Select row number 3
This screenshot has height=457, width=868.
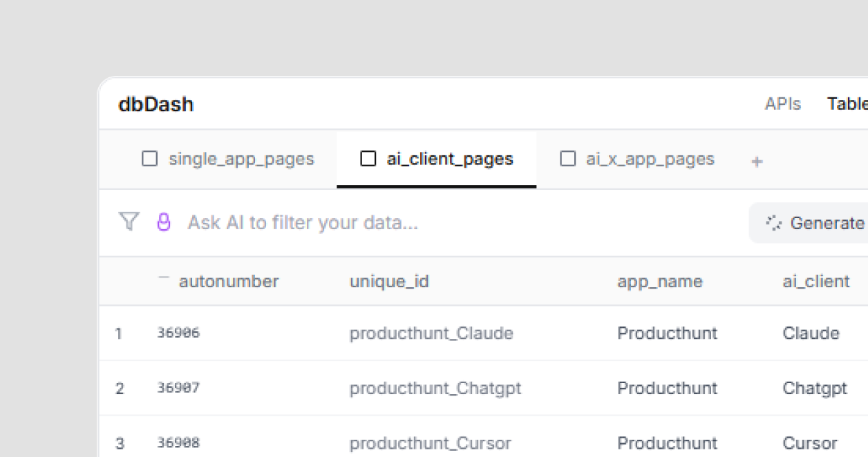click(x=120, y=443)
